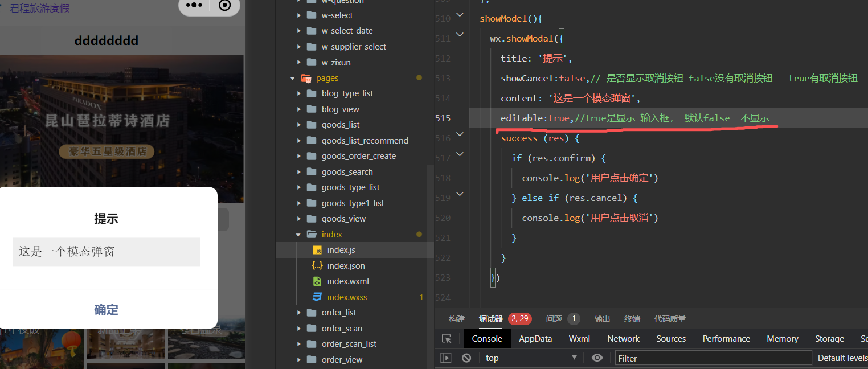This screenshot has height=369, width=868.
Task: Select the index.wxml template file
Action: pyautogui.click(x=347, y=281)
